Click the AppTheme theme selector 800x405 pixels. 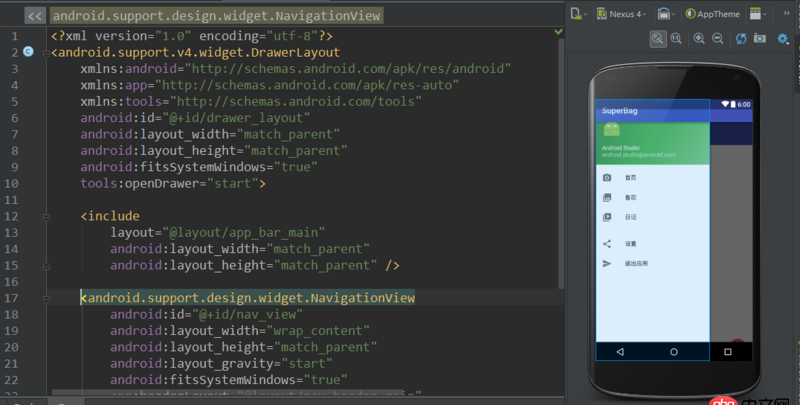(x=712, y=14)
